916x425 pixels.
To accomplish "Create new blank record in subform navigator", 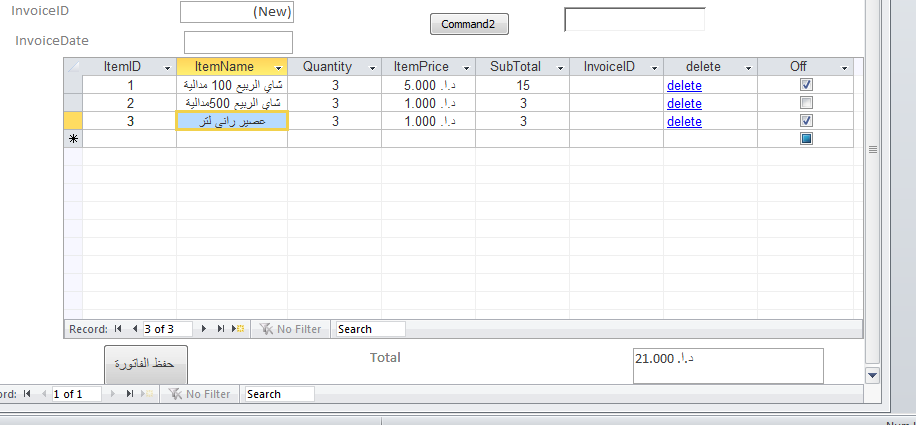I will point(238,329).
